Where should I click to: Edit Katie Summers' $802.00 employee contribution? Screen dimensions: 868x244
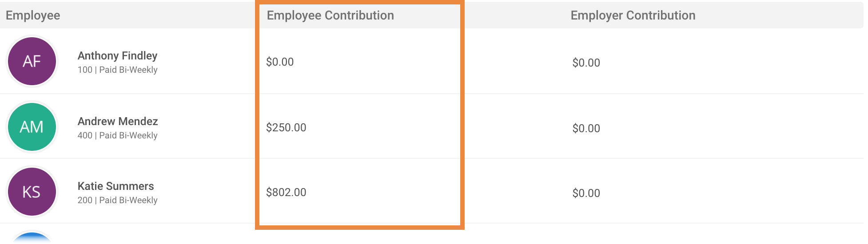286,192
